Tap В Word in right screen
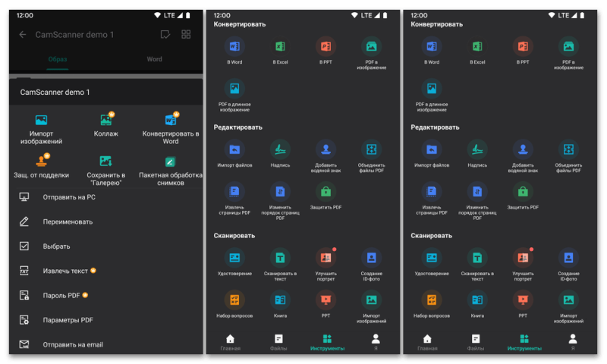 (432, 51)
